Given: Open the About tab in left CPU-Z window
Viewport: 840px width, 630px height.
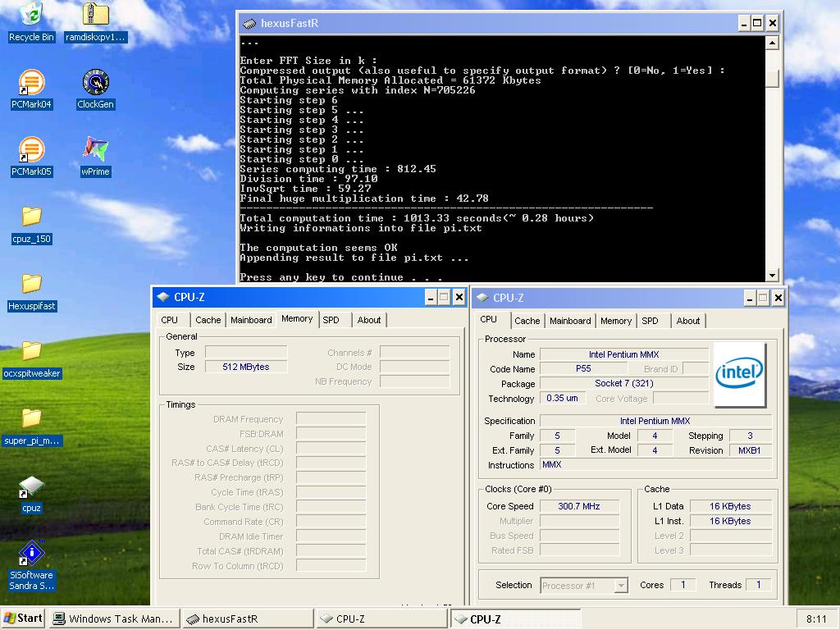Looking at the screenshot, I should (x=369, y=320).
